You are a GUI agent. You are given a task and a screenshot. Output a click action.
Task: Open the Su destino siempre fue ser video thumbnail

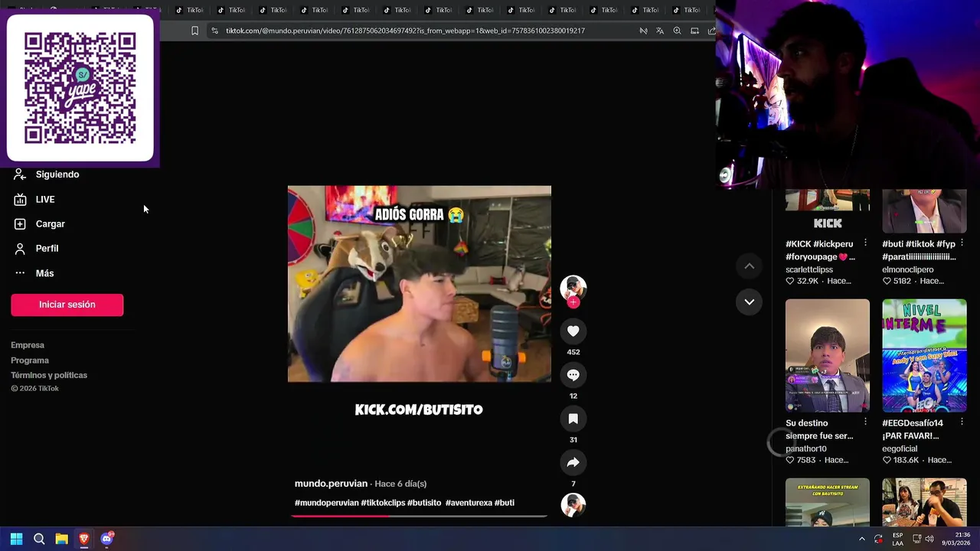[x=827, y=356]
